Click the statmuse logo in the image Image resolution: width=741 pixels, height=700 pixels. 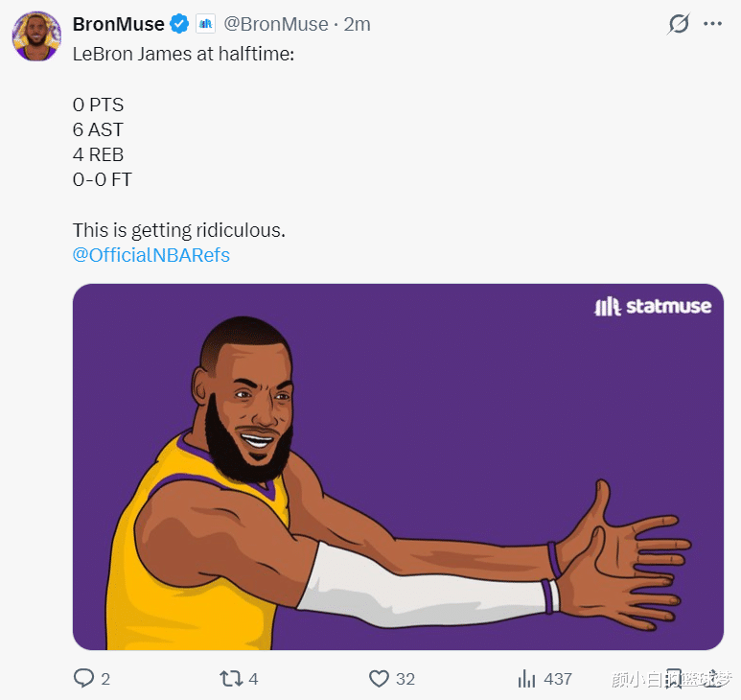[x=653, y=307]
